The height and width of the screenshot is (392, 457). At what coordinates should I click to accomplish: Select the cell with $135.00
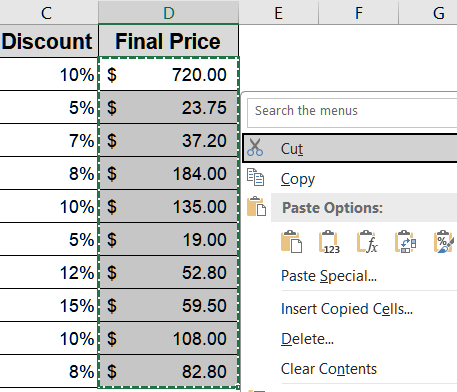(168, 206)
